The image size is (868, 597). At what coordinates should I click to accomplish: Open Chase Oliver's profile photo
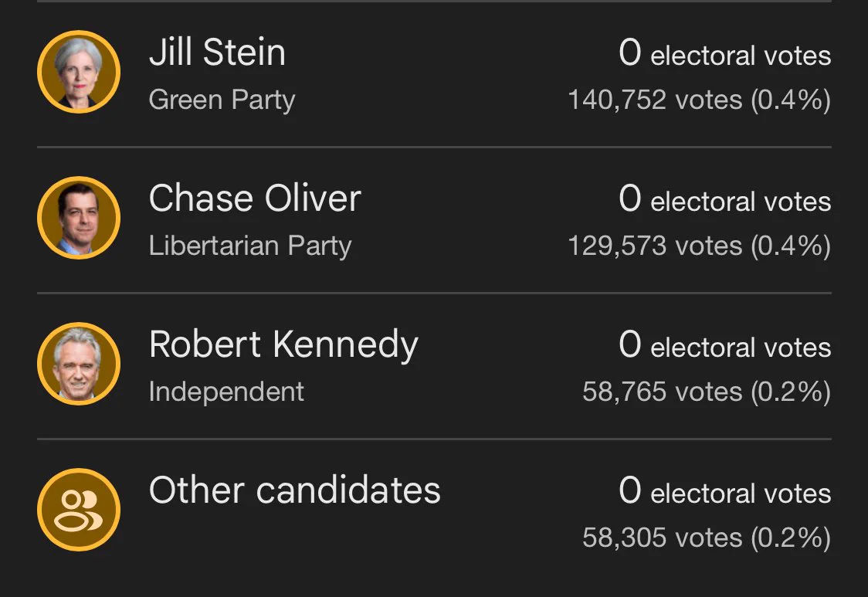(x=79, y=218)
